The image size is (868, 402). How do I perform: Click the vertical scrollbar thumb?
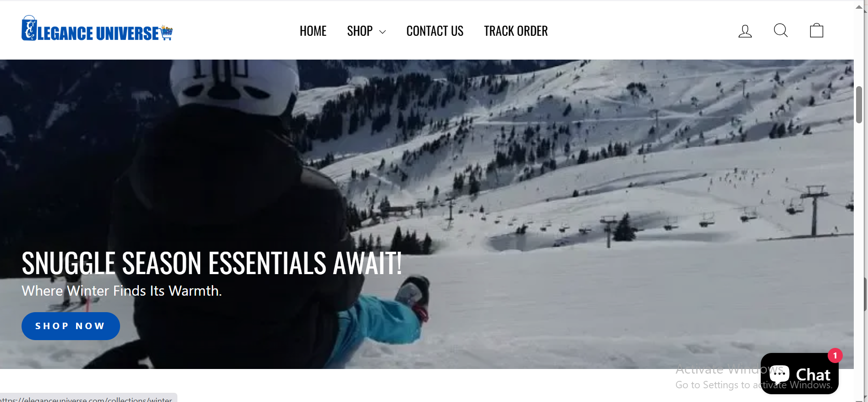[859, 105]
